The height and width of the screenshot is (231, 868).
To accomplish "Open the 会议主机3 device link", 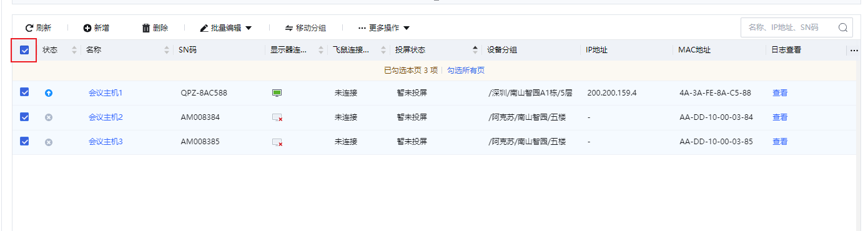I will pos(106,142).
